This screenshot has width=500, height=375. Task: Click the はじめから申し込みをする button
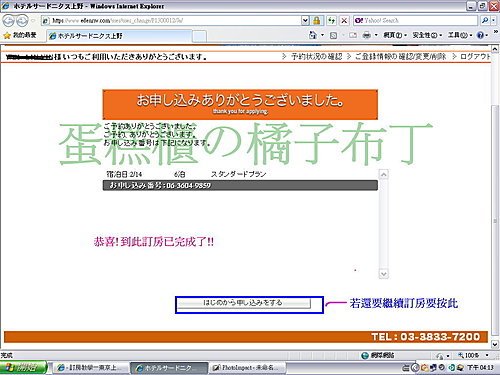(244, 303)
